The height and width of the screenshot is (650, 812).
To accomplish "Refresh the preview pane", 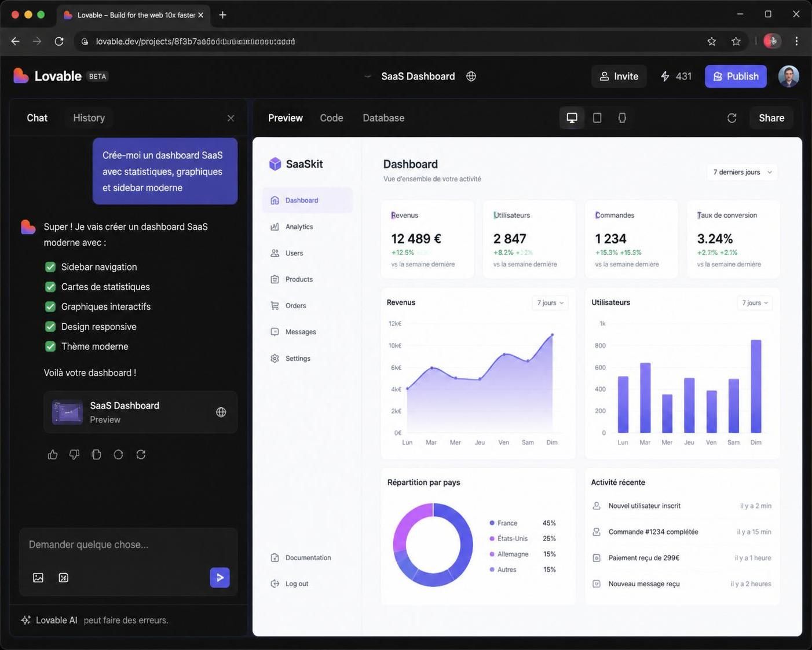I will tap(732, 118).
